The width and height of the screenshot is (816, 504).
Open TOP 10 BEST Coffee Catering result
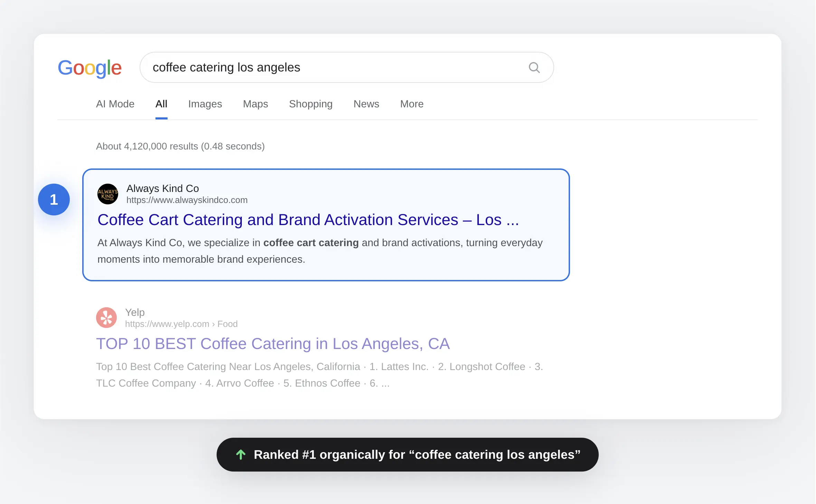(273, 344)
